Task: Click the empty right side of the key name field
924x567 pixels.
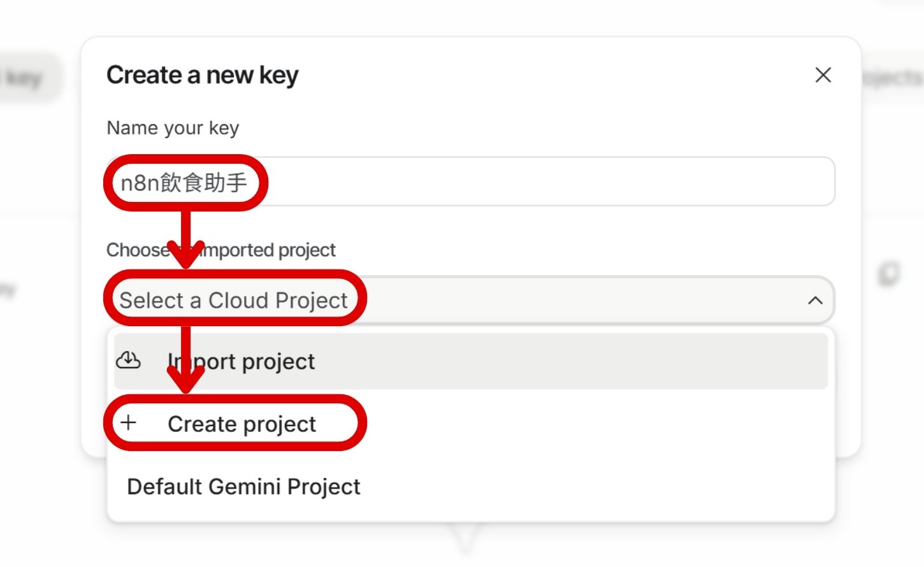Action: click(x=637, y=182)
